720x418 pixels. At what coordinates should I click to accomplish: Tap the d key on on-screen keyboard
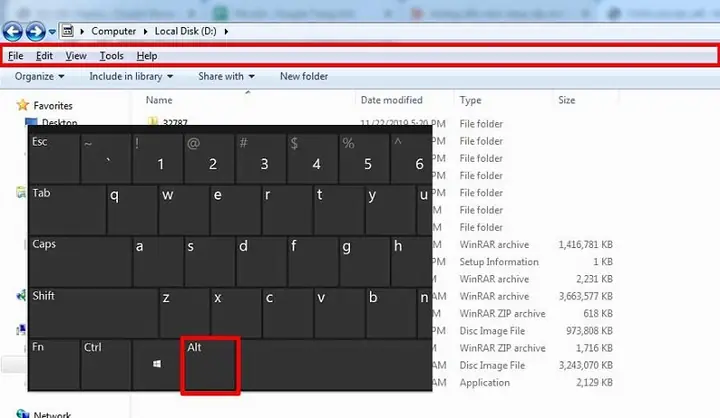[262, 261]
